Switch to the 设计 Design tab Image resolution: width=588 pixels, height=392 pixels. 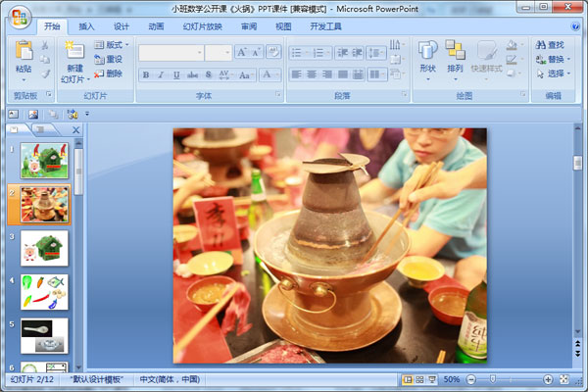coord(122,26)
